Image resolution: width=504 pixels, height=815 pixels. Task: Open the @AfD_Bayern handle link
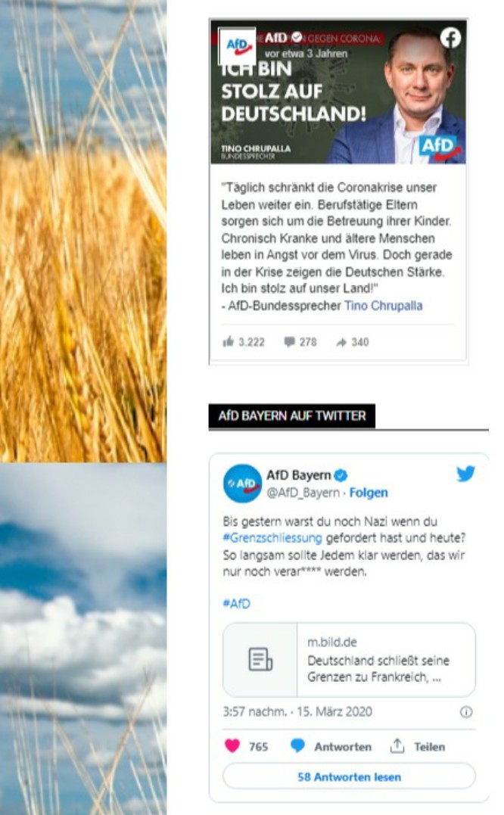[303, 493]
